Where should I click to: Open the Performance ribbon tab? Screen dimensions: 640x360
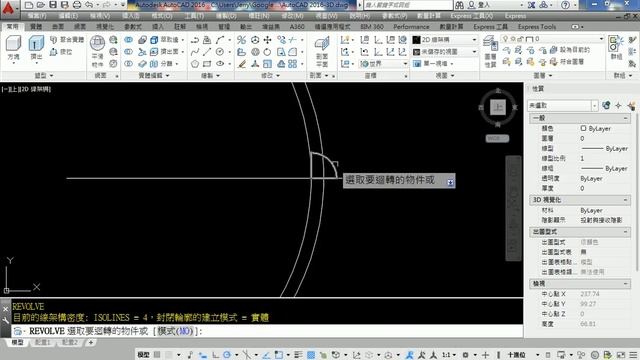411,27
